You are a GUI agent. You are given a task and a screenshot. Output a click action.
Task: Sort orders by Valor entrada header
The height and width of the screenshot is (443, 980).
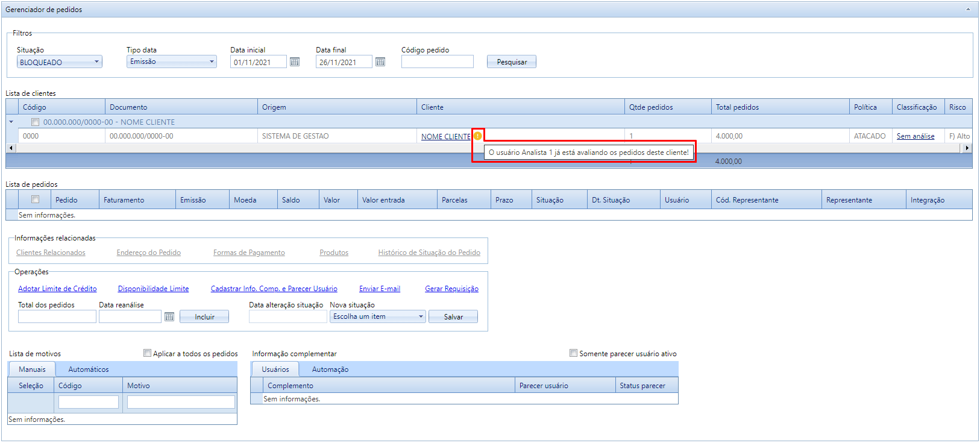397,200
